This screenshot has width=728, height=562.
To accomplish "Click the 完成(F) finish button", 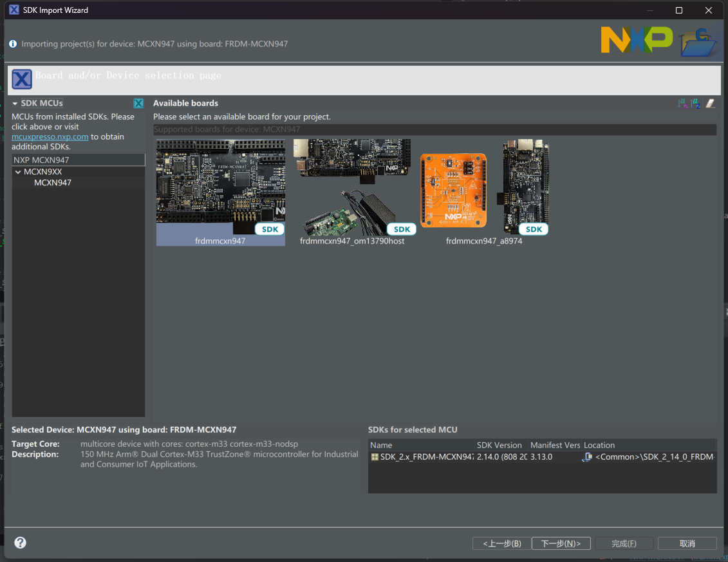I will 624,543.
